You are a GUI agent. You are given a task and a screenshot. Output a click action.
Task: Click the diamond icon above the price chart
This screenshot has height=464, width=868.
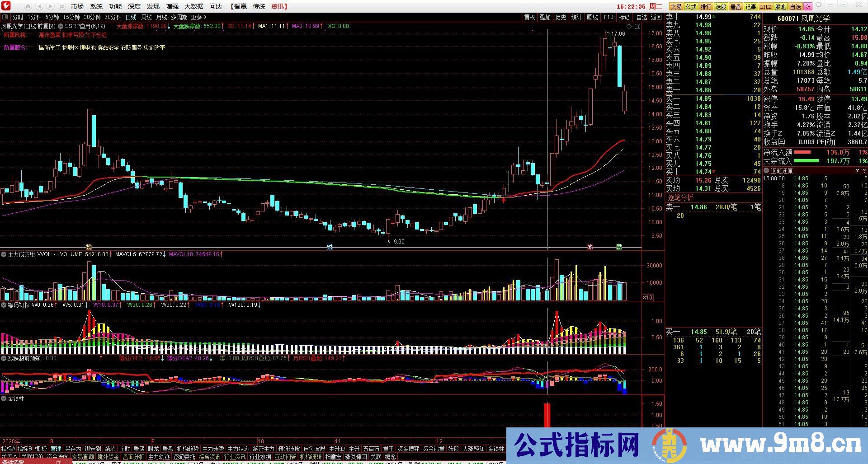630,26
